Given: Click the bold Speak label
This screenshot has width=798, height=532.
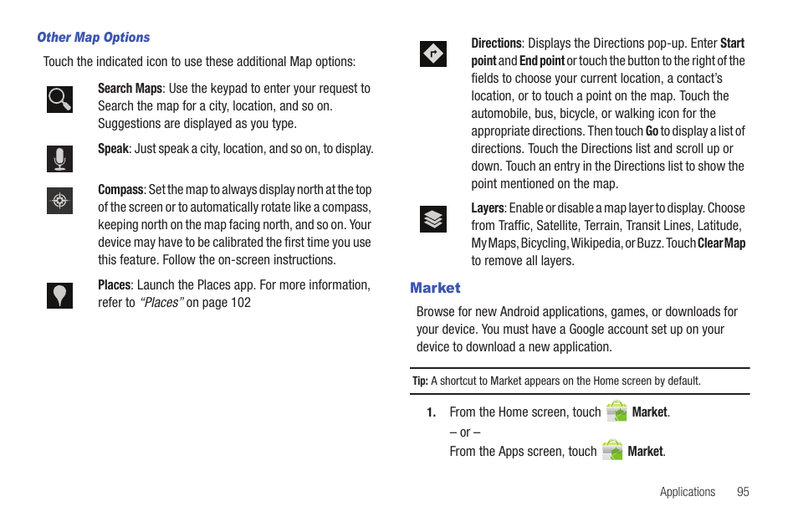Looking at the screenshot, I should click(x=113, y=149).
